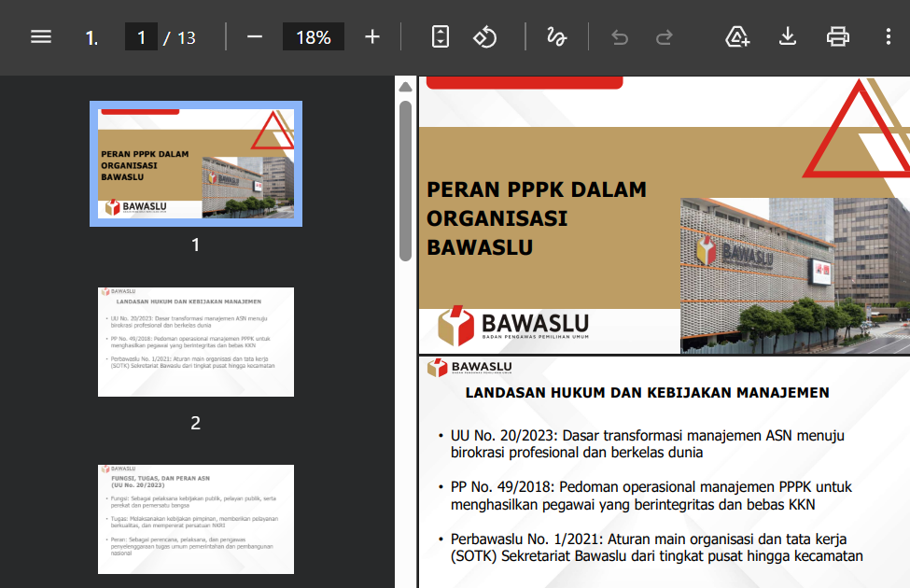Screen dimensions: 910x588
Task: Click the small BAWASLU logo on slide 2
Action: pyautogui.click(x=469, y=368)
